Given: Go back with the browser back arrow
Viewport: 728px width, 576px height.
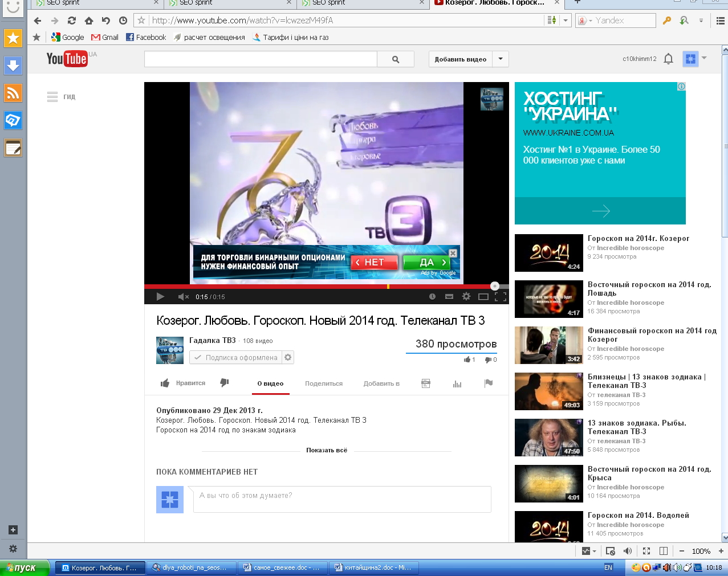Looking at the screenshot, I should [x=38, y=21].
